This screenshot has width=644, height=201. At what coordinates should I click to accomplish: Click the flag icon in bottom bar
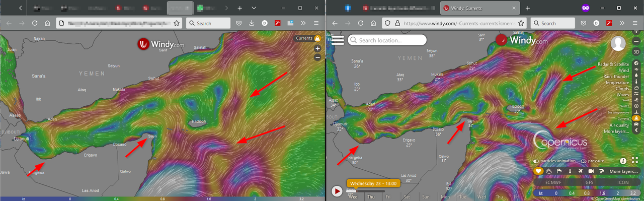(559, 171)
